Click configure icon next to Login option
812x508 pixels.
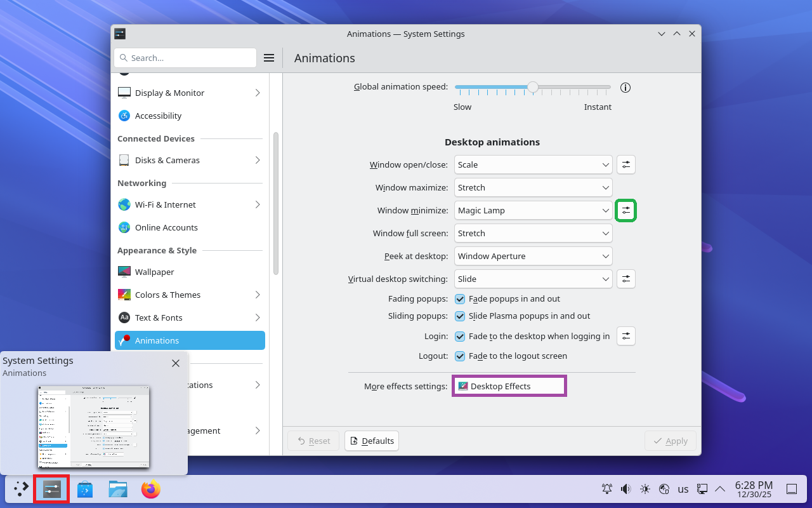[626, 336]
